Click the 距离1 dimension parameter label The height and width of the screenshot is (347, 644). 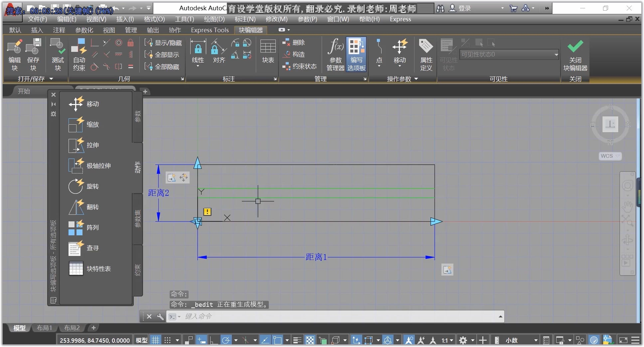pos(316,257)
